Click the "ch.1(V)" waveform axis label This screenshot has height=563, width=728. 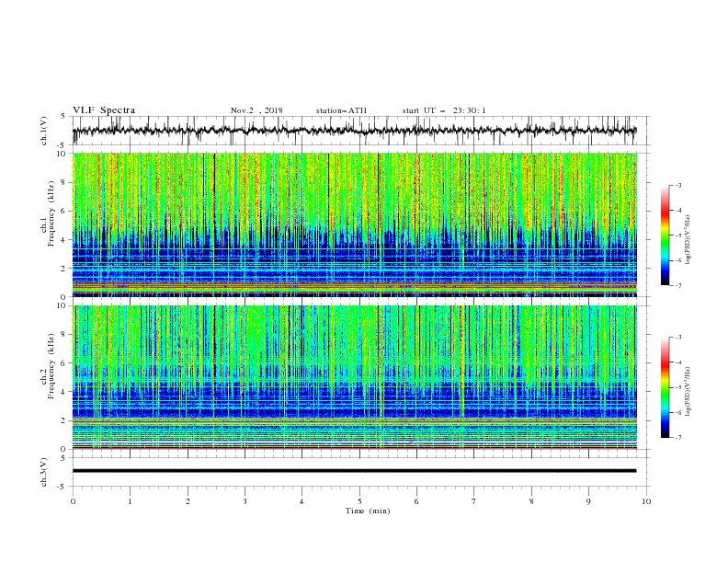pyautogui.click(x=44, y=131)
